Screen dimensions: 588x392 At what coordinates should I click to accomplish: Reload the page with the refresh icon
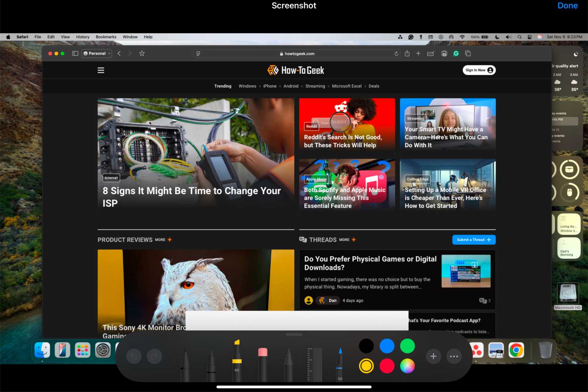click(396, 54)
